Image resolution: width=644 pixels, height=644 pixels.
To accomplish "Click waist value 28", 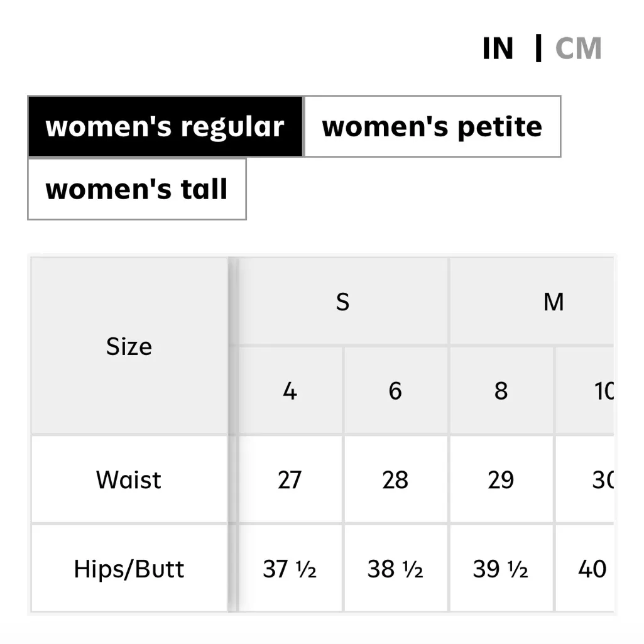I will pos(395,480).
